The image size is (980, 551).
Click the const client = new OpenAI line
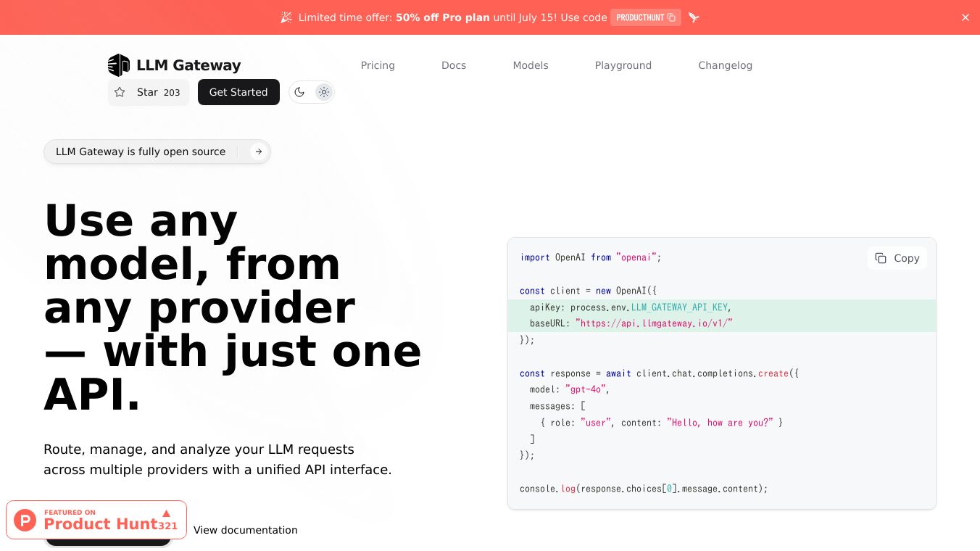coord(589,291)
